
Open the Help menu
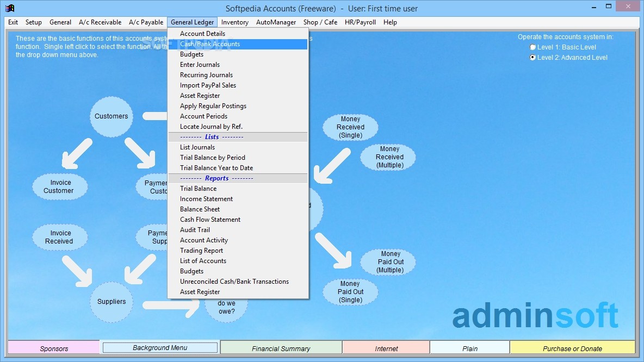coord(390,22)
